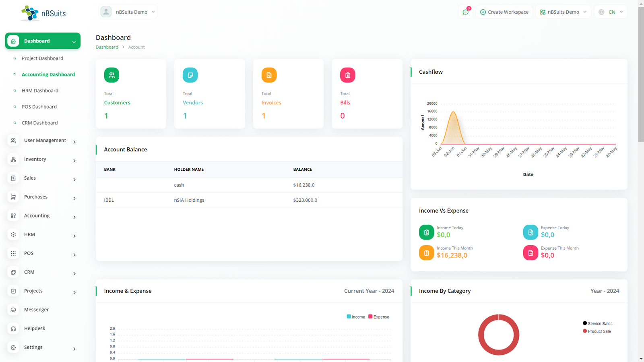Expand the Inventory submenu arrow

74,161
